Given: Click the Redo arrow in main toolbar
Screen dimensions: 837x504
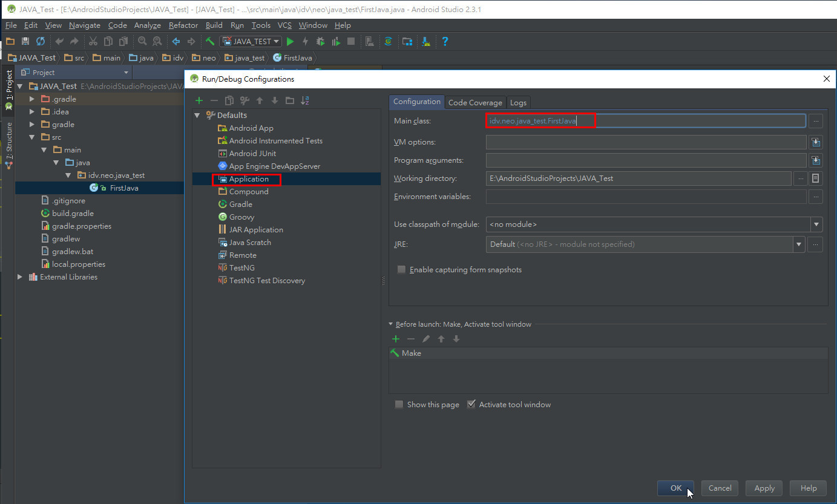Looking at the screenshot, I should 74,42.
